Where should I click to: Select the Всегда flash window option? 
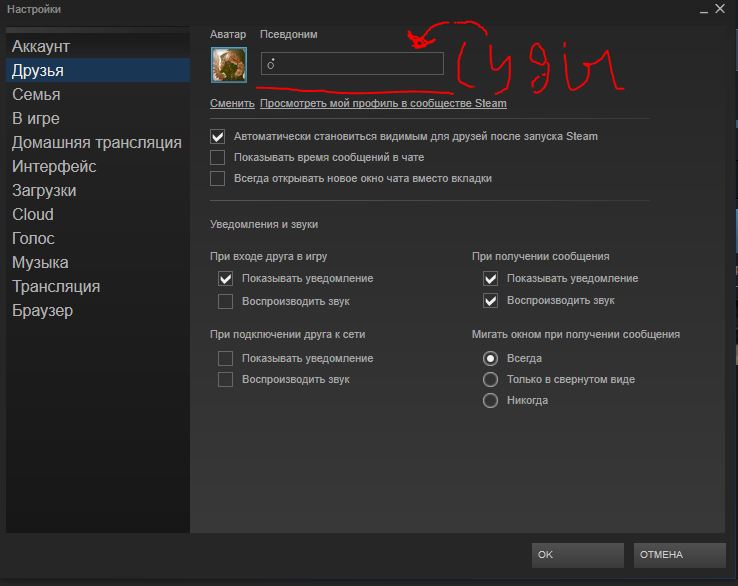pyautogui.click(x=490, y=358)
